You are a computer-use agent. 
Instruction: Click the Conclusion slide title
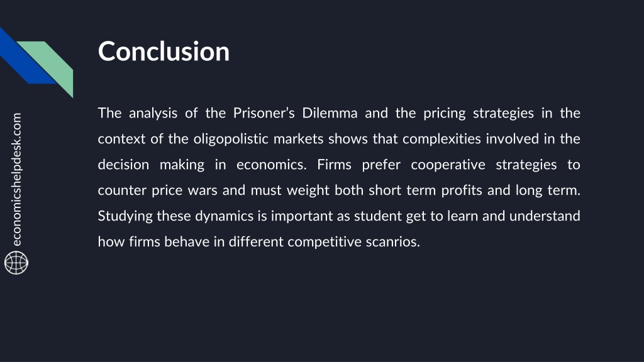point(164,52)
